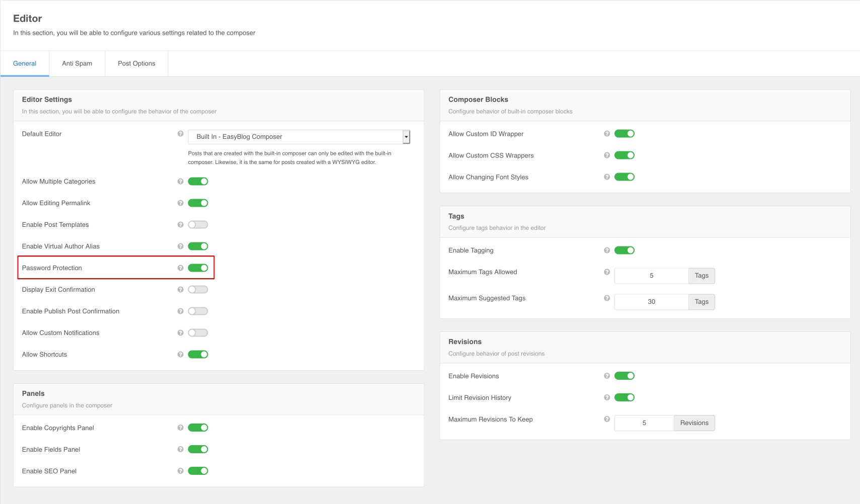The width and height of the screenshot is (860, 504).
Task: Toggle Limit Revision History switch
Action: (624, 397)
